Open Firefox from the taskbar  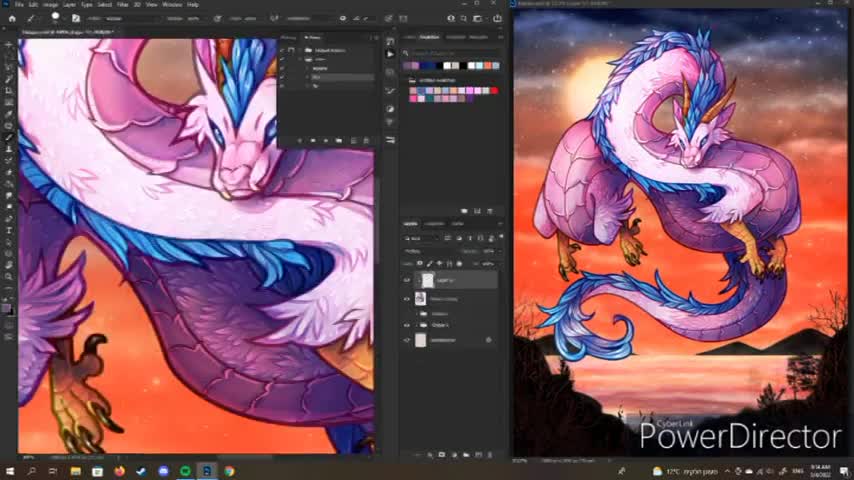tap(119, 471)
